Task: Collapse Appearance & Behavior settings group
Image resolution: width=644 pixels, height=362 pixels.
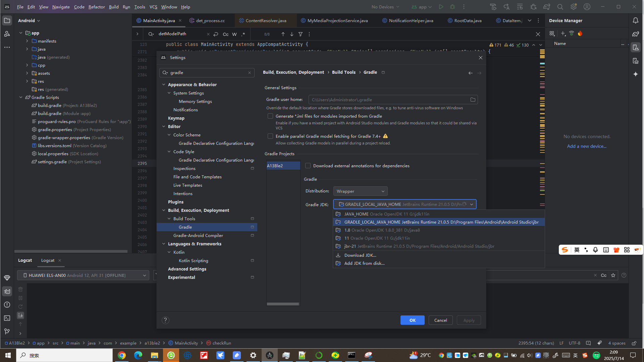Action: 164,84
